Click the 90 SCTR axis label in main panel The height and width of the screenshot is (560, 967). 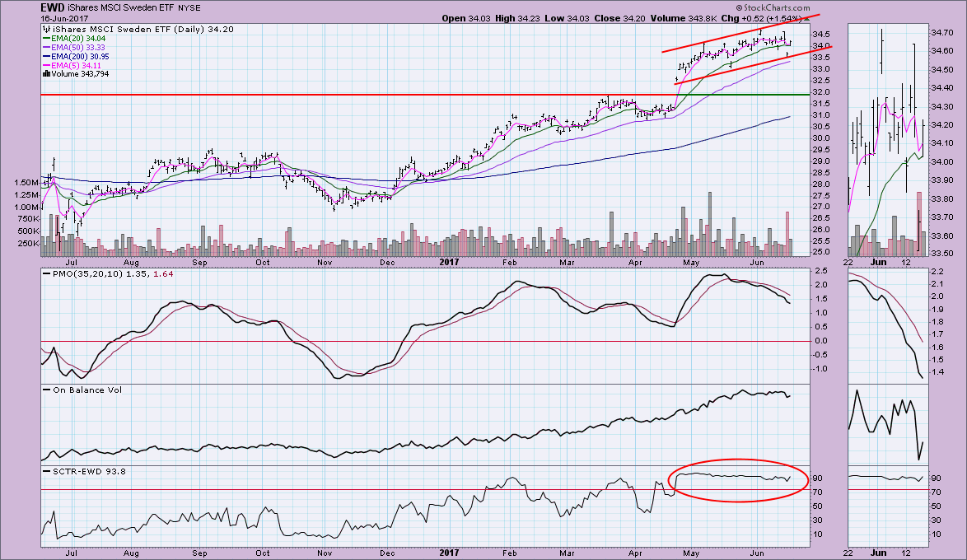tap(819, 478)
